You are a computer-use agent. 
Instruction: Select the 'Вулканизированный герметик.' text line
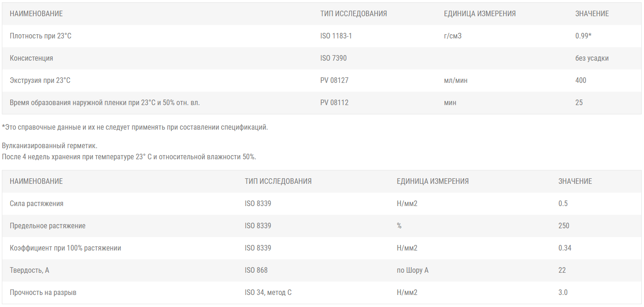click(x=50, y=146)
